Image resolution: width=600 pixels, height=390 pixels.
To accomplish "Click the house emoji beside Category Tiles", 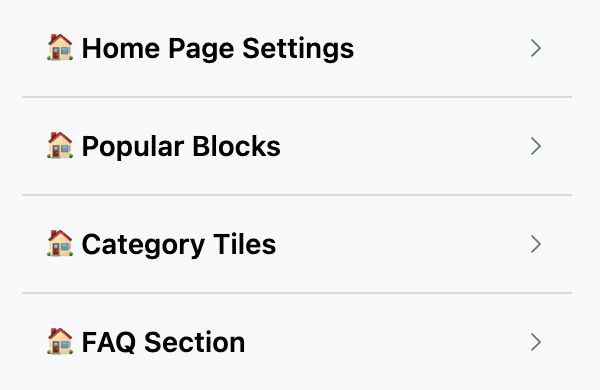I will (60, 243).
